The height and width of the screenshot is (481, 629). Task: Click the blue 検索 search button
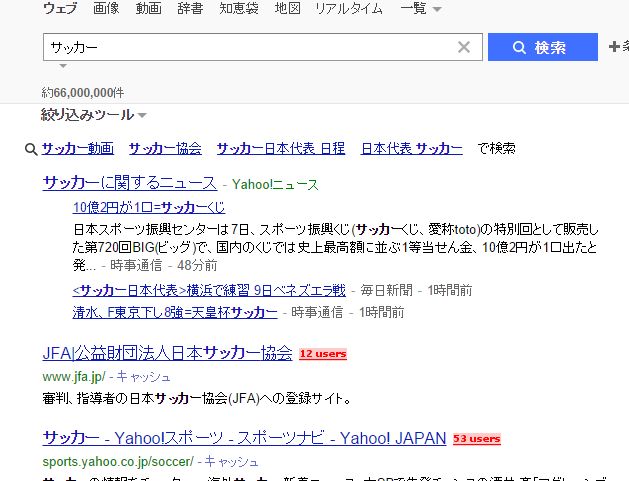(542, 47)
